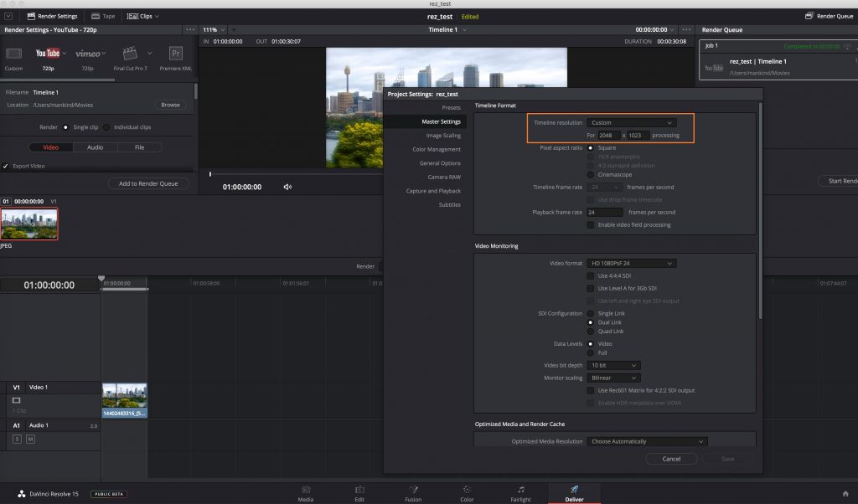Select the YouTube render preset icon
The image size is (858, 504).
[x=48, y=53]
